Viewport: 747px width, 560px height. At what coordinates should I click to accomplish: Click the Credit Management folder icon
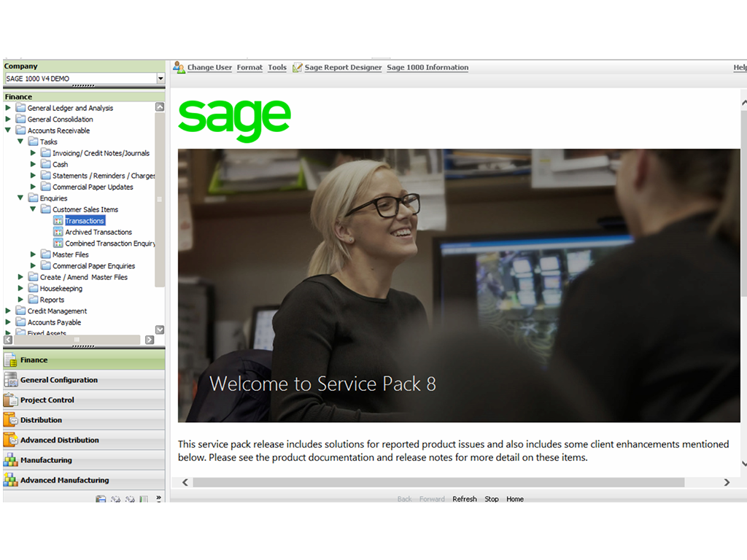coord(20,311)
